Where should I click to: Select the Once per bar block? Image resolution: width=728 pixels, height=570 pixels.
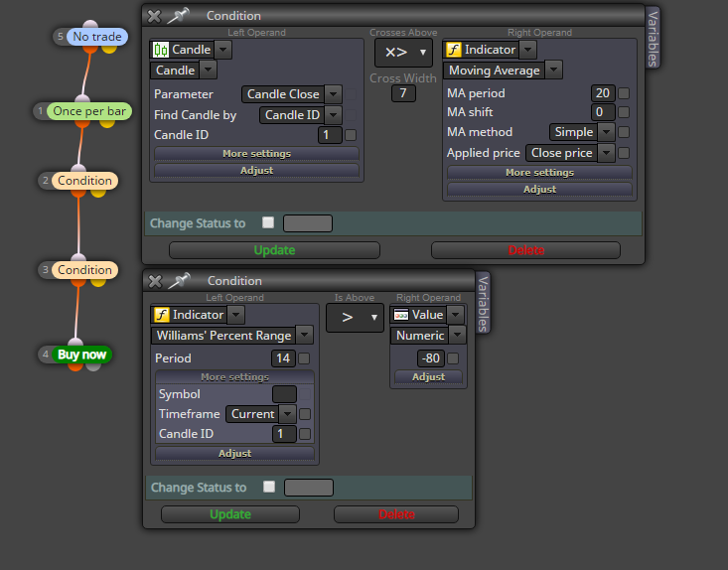coord(89,111)
